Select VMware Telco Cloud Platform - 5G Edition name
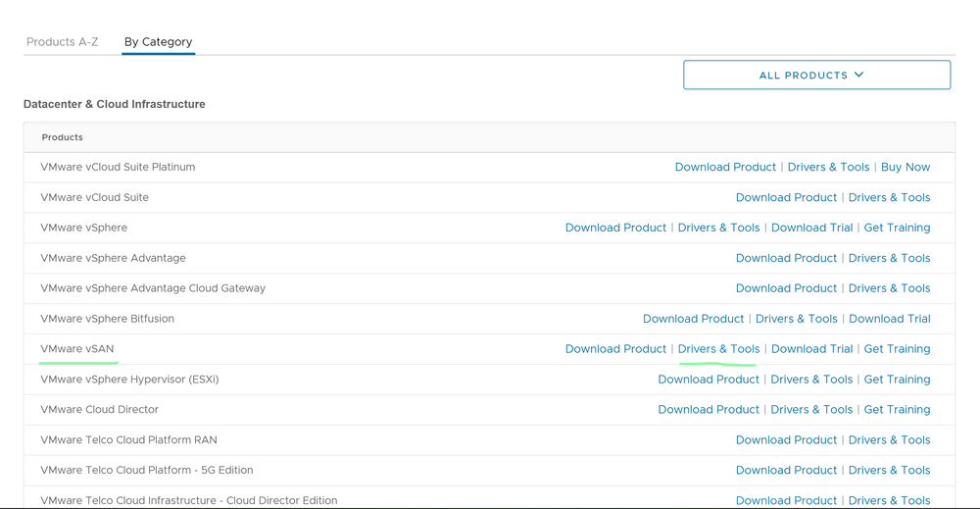Viewport: 980px width, 509px height. click(147, 470)
